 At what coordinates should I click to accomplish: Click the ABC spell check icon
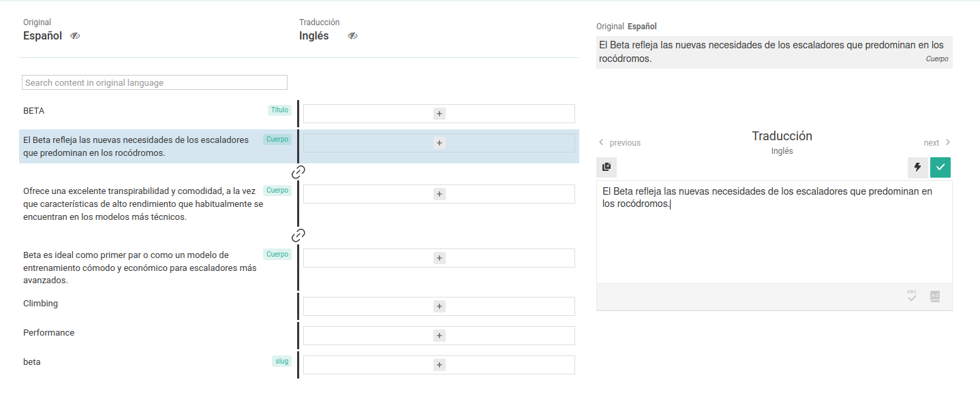tap(912, 296)
